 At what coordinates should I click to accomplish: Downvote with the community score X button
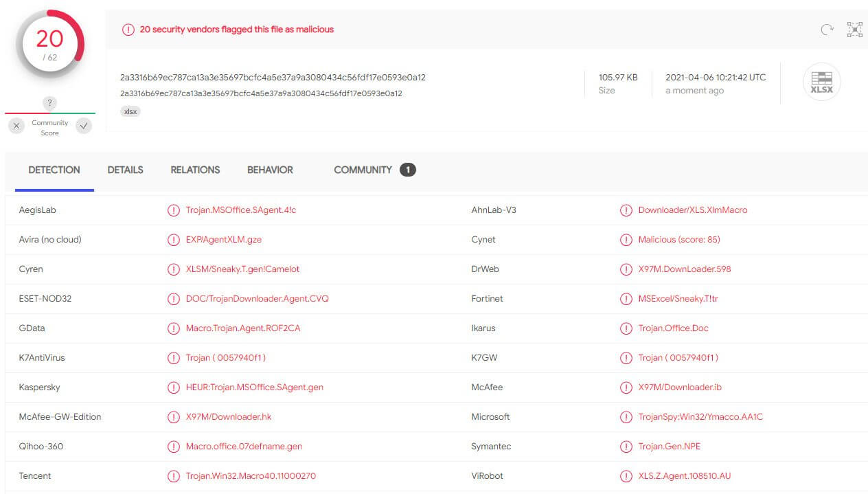tap(17, 126)
